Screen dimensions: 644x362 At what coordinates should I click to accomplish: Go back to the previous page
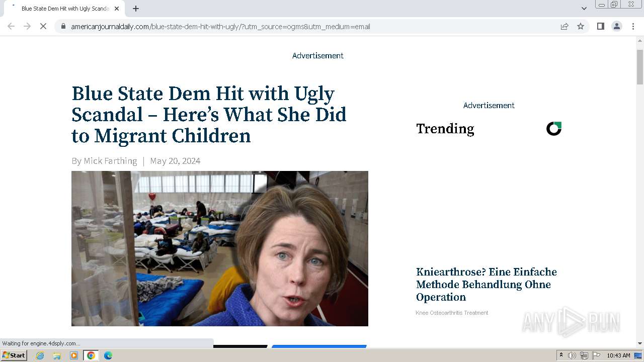point(11,26)
